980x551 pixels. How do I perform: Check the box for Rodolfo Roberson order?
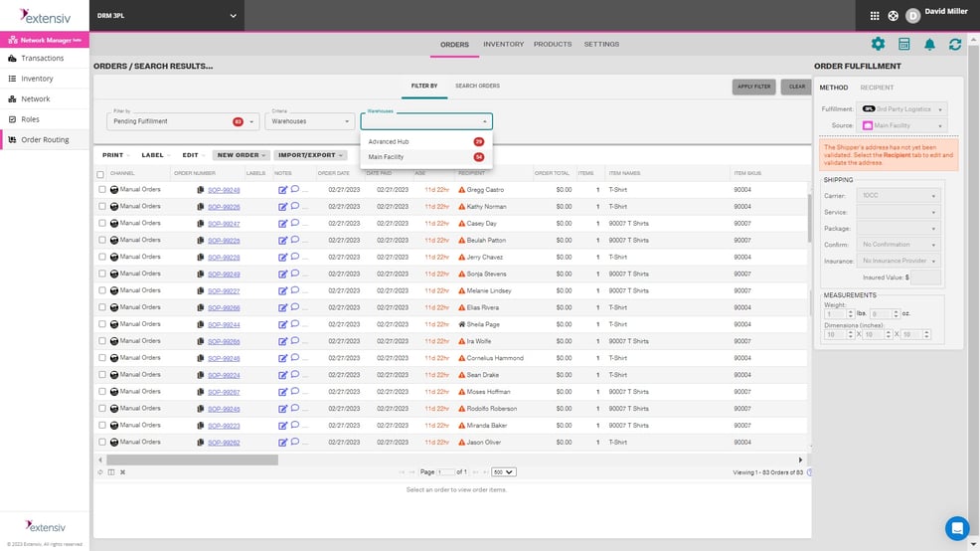point(101,409)
